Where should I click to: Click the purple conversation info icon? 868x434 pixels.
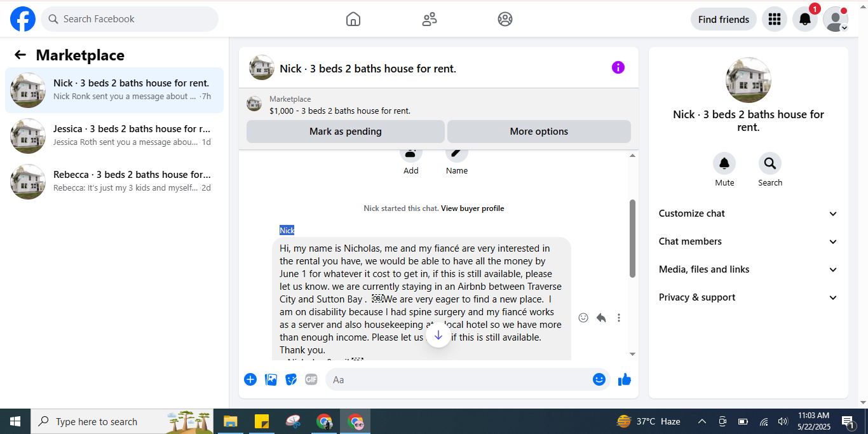tap(618, 67)
